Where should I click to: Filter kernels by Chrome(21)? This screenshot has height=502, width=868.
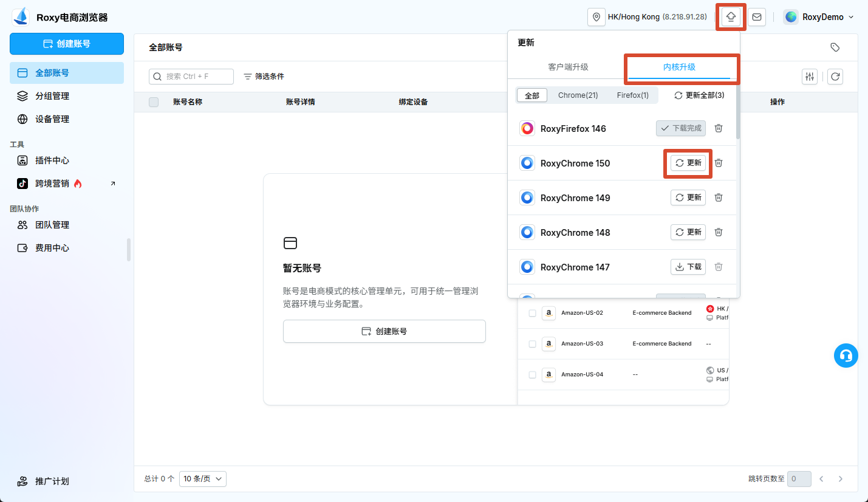pyautogui.click(x=578, y=95)
